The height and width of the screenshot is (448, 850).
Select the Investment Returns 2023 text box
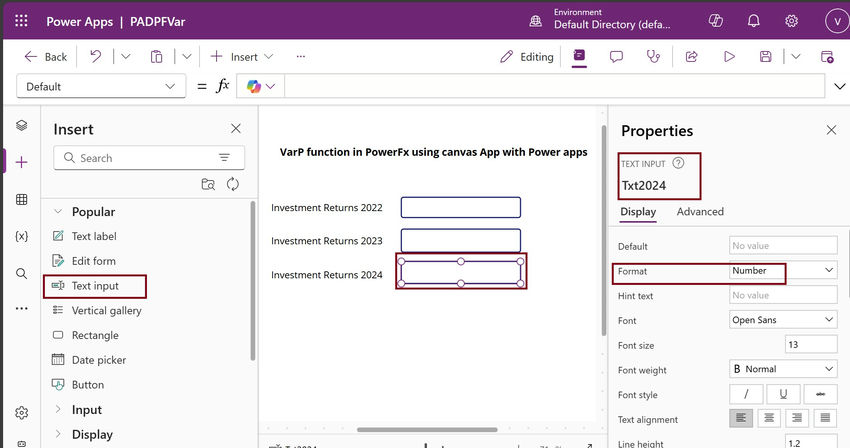(461, 240)
